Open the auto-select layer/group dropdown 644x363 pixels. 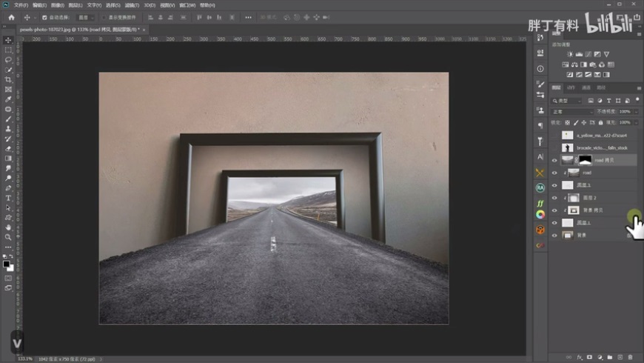coord(85,17)
